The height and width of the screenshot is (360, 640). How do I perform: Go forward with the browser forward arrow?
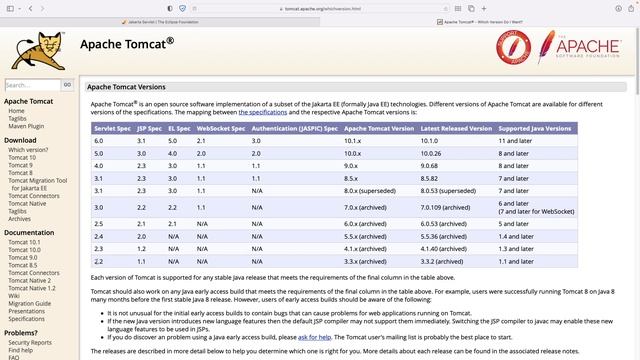42,9
